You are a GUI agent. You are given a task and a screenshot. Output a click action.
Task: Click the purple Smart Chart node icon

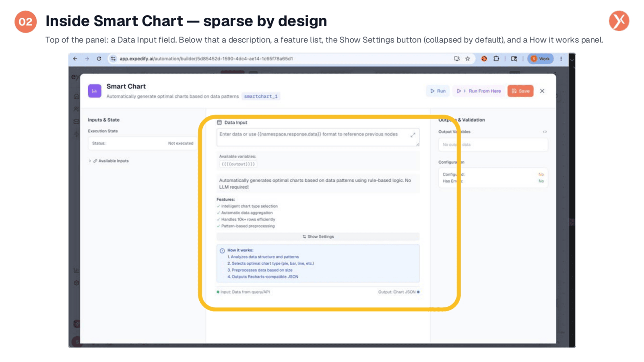coord(95,91)
